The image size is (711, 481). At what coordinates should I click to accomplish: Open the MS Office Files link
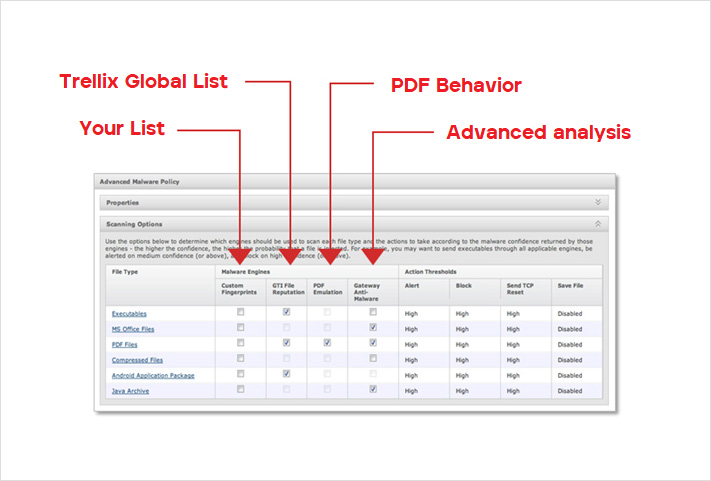coord(133,329)
